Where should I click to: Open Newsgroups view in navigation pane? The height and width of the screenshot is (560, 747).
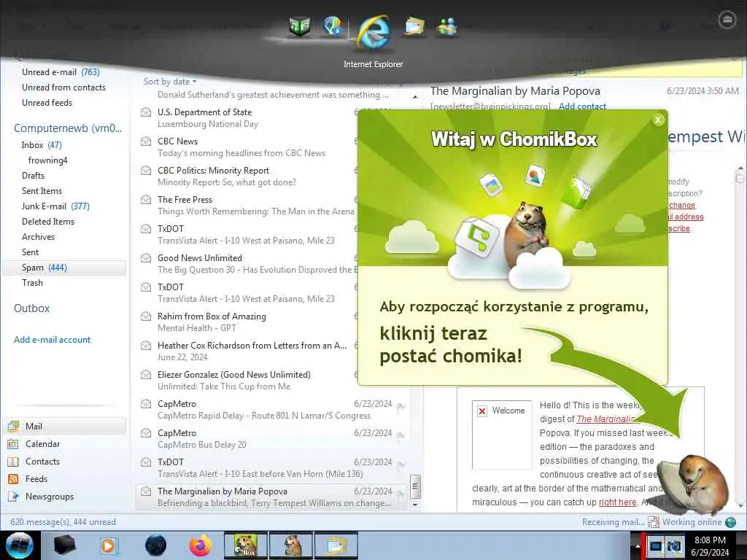pyautogui.click(x=65, y=497)
